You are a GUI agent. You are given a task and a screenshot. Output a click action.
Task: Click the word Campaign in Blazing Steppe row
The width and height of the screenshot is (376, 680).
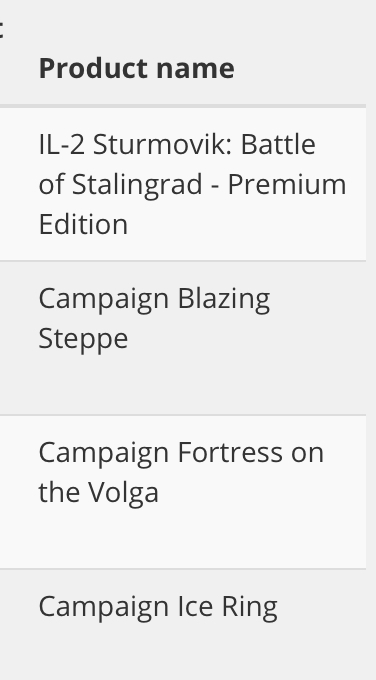pos(104,300)
